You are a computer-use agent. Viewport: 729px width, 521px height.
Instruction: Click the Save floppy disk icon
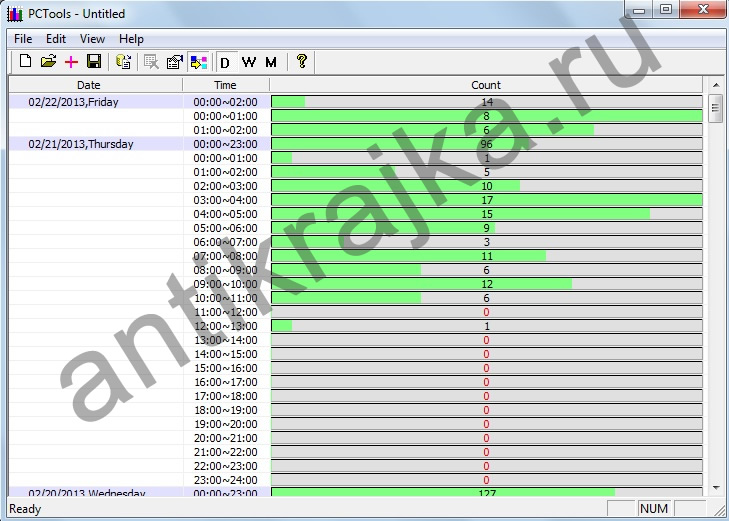[94, 62]
